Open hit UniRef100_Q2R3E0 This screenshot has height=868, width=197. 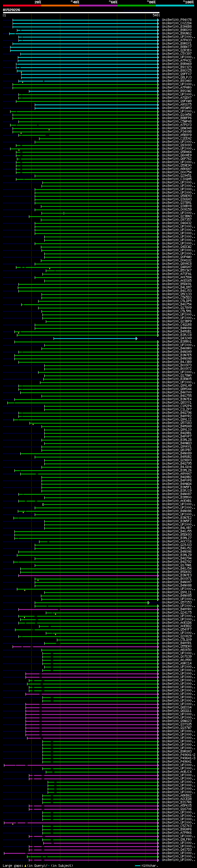[177, 50]
